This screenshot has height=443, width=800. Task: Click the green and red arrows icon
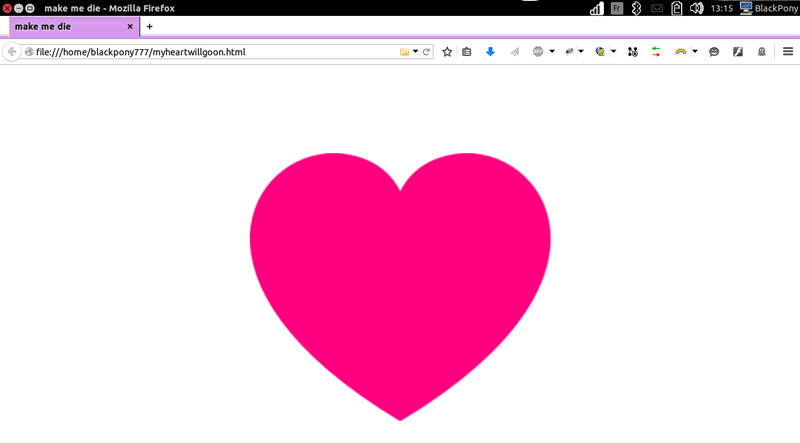[x=656, y=52]
